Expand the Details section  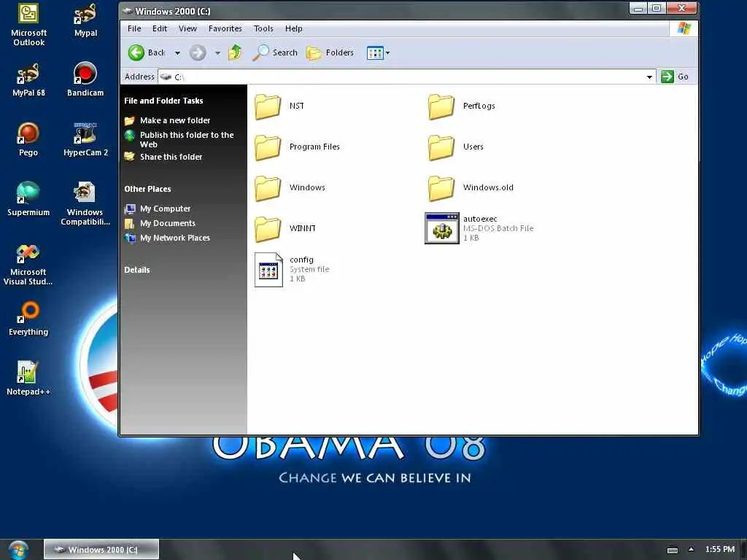136,270
